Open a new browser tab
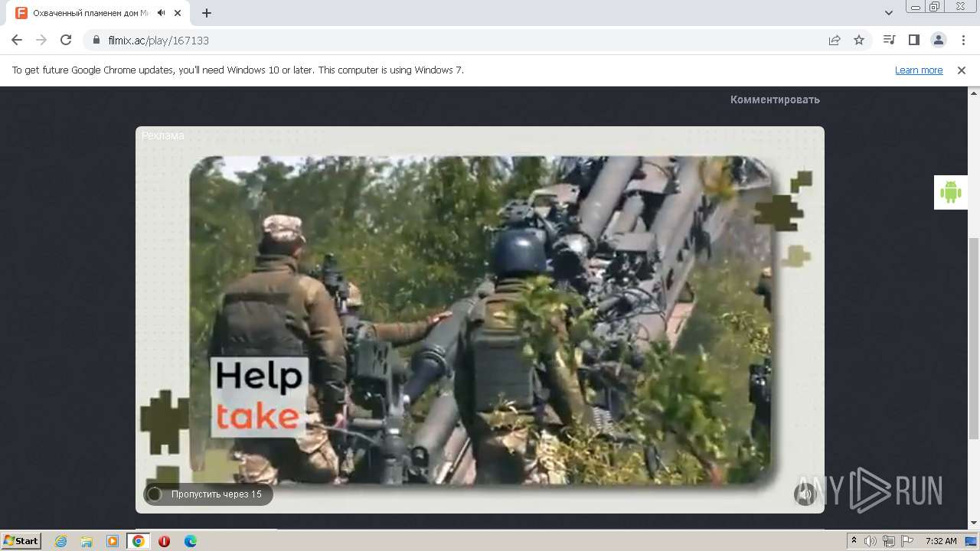The width and height of the screenshot is (980, 551). tap(207, 13)
